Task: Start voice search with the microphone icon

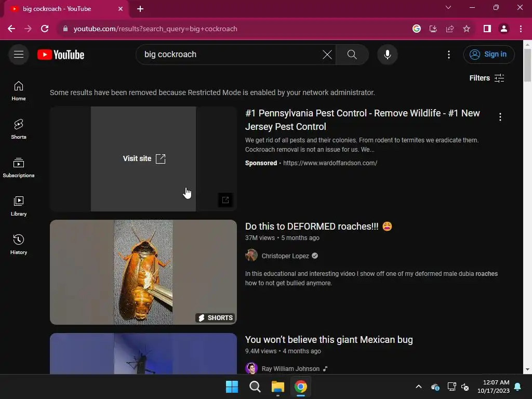Action: point(387,54)
